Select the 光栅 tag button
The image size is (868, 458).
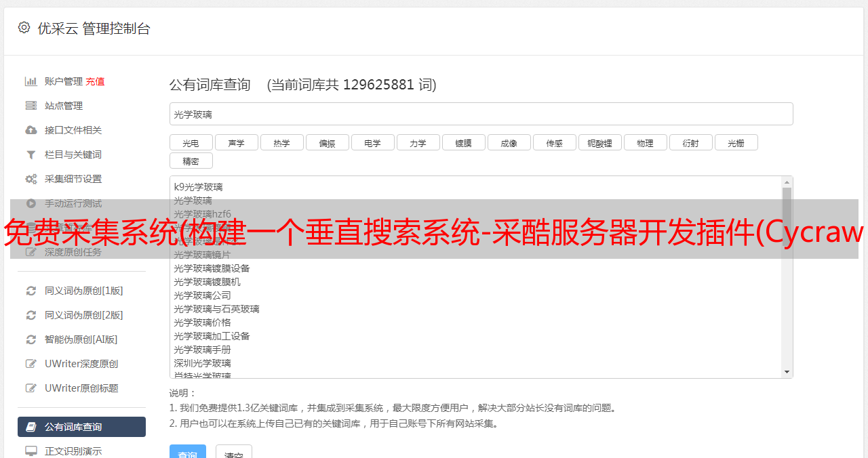[x=736, y=142]
